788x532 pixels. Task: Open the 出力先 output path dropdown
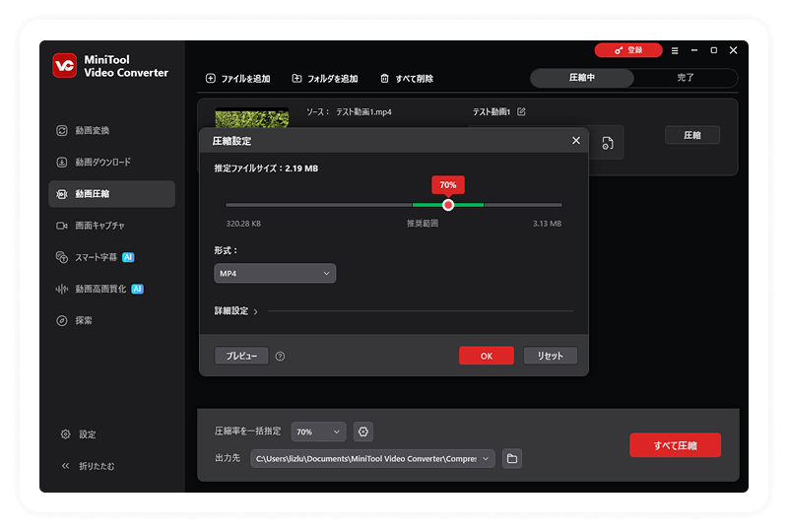[x=373, y=458]
